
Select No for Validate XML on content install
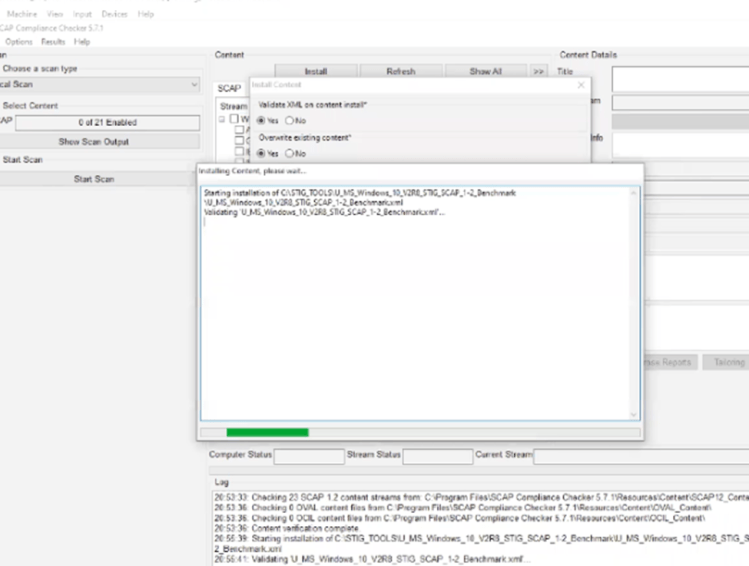coord(290,121)
